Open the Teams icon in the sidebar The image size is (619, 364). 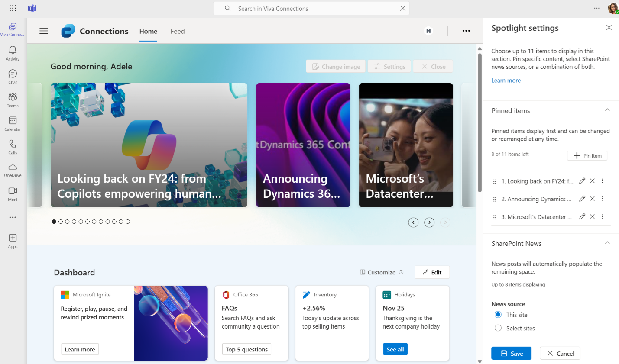pyautogui.click(x=12, y=100)
